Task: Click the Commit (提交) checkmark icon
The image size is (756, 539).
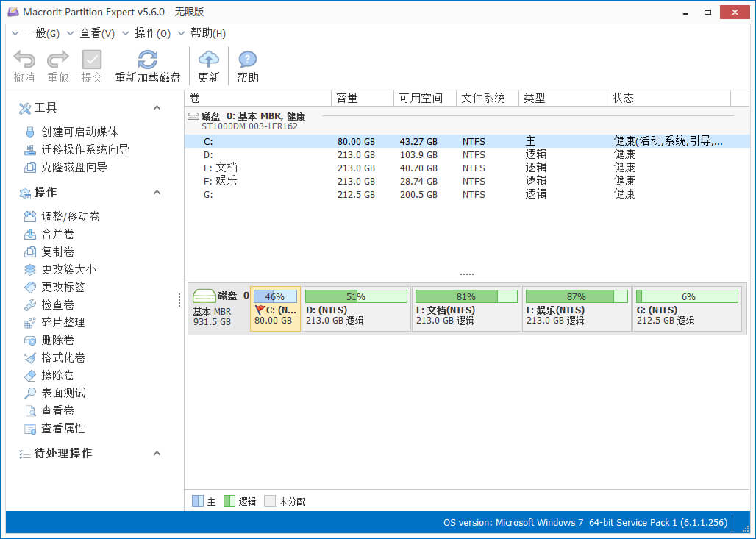Action: 92,60
